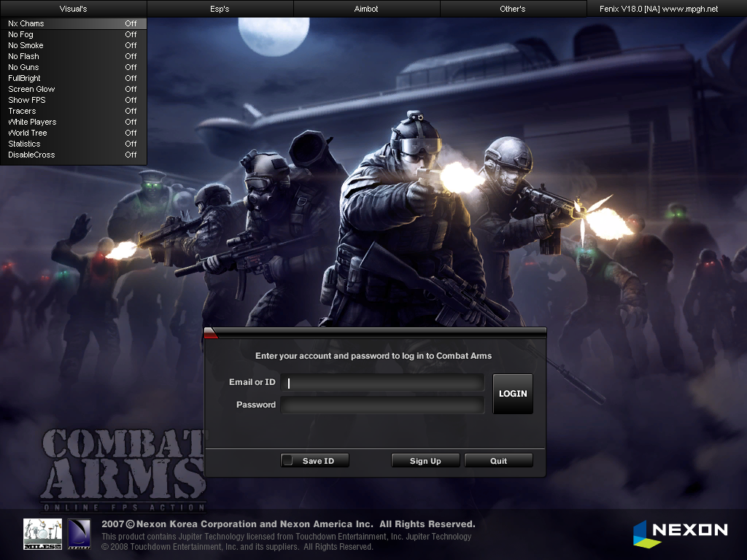Click the Nexon logo
The image size is (747, 560).
681,533
